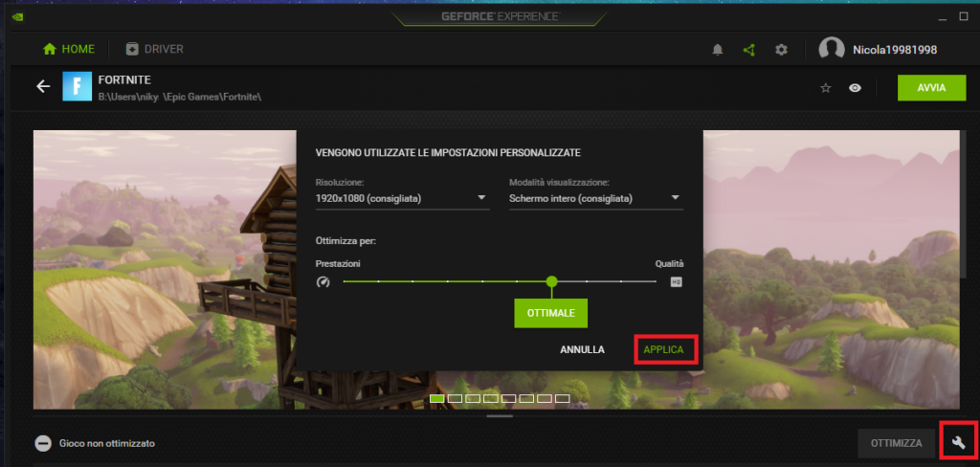980x467 pixels.
Task: Open the notifications bell
Action: coord(718,50)
